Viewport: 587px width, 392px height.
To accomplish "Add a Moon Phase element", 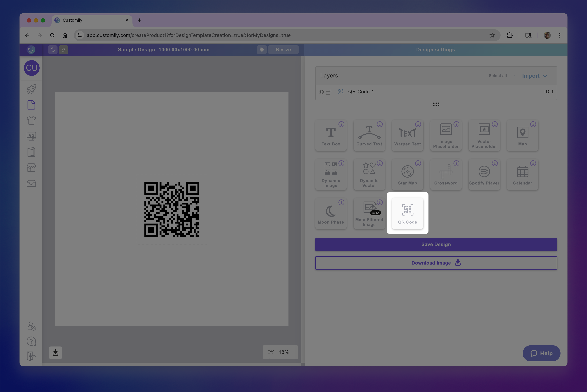I will 331,213.
